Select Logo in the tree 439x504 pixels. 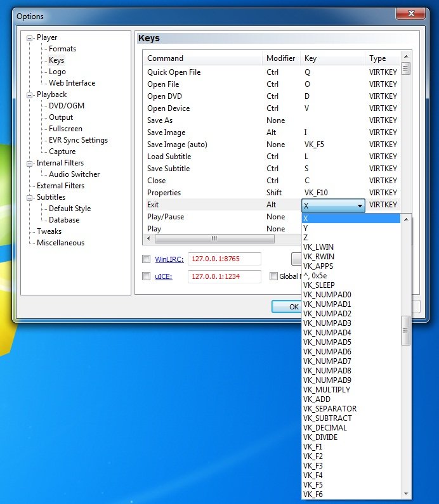click(57, 72)
